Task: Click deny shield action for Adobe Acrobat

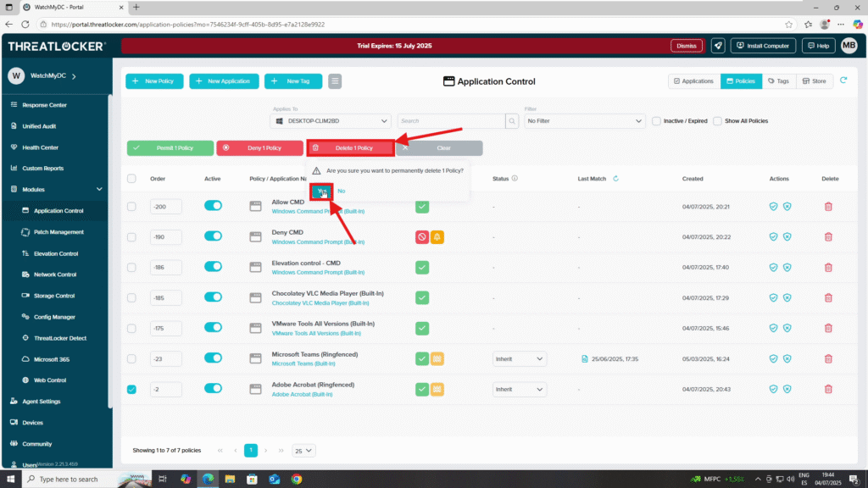Action: click(x=787, y=389)
